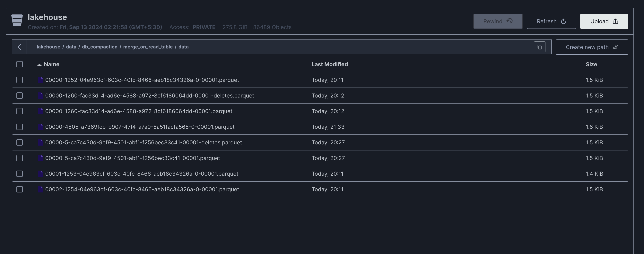Viewport: 644px width, 254px height.
Task: Click on 00002-1254-04e963cf parquet file entry
Action: [x=142, y=189]
